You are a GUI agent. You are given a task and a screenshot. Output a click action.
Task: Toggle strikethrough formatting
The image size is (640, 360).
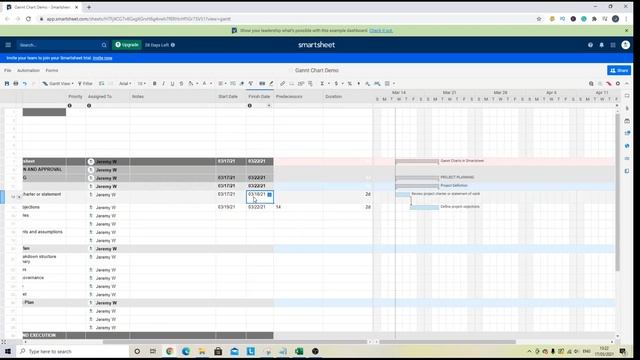point(181,84)
